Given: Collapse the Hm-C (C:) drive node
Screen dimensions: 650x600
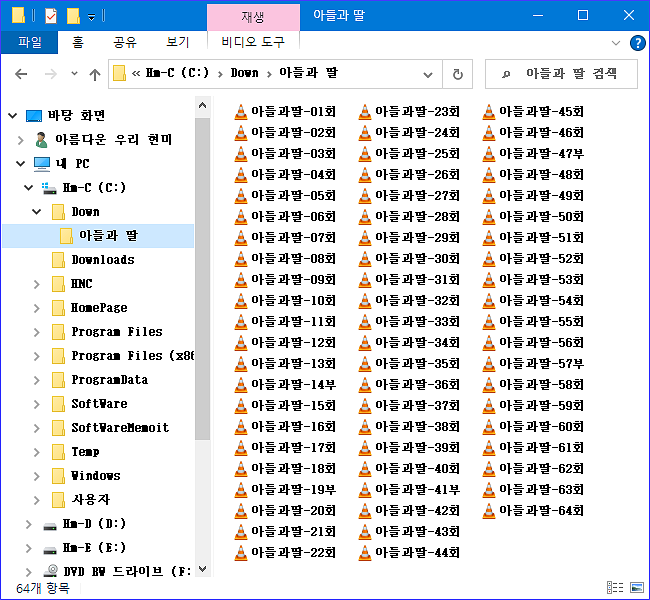Looking at the screenshot, I should (x=29, y=187).
